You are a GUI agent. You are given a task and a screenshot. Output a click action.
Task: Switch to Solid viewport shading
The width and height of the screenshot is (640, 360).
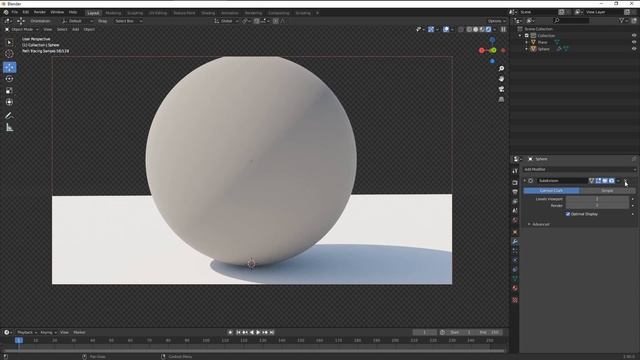click(476, 29)
